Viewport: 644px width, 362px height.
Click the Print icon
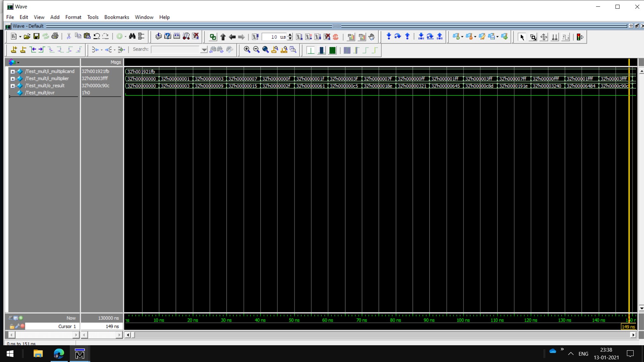[x=55, y=37]
